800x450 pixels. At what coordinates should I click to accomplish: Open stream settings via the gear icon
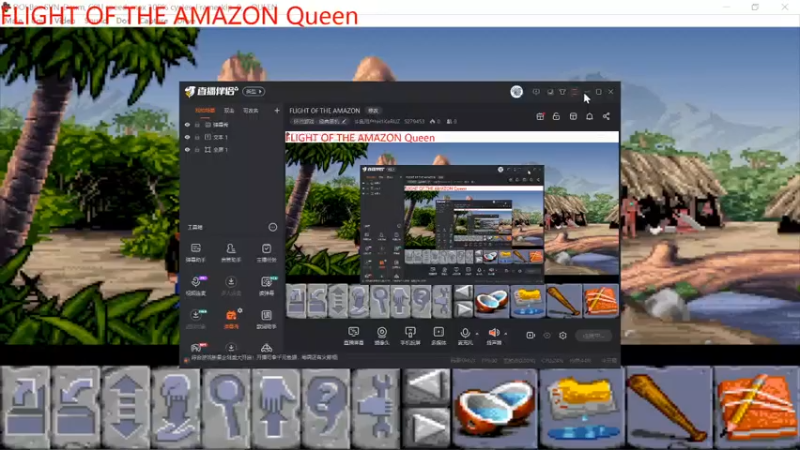click(x=563, y=335)
